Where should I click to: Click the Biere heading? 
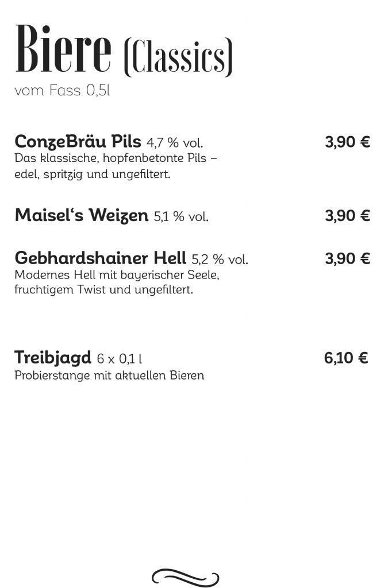(63, 49)
